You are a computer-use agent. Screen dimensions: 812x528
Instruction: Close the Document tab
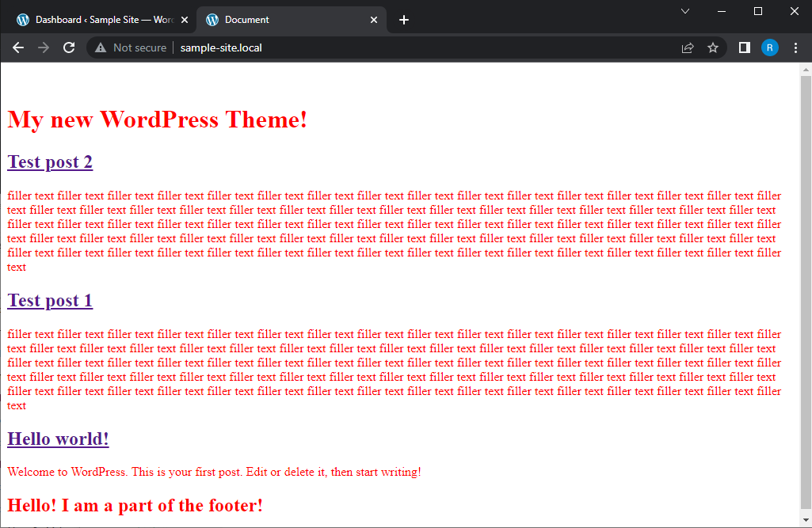click(x=374, y=20)
